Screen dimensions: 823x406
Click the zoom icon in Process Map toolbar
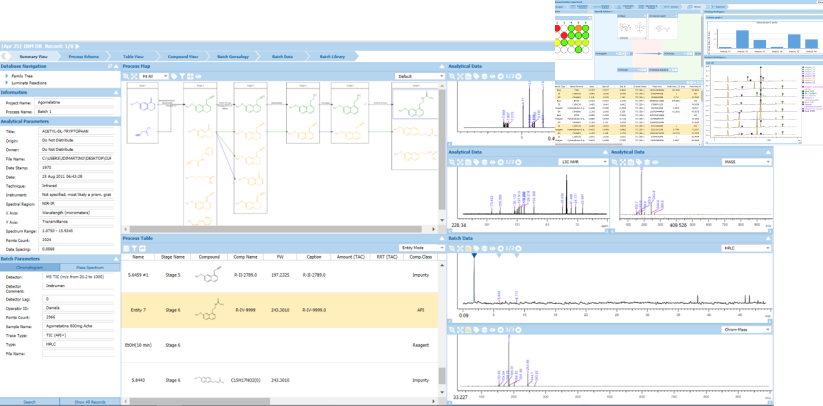point(125,76)
